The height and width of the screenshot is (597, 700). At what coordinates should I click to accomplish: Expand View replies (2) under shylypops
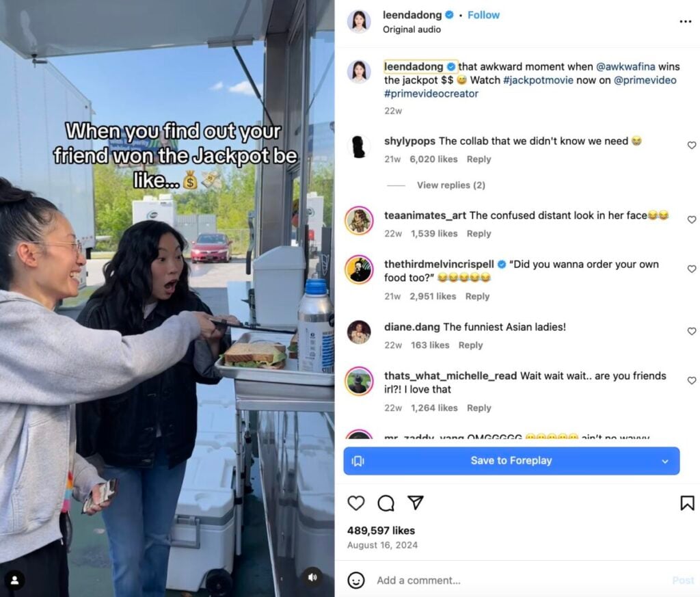click(x=451, y=185)
